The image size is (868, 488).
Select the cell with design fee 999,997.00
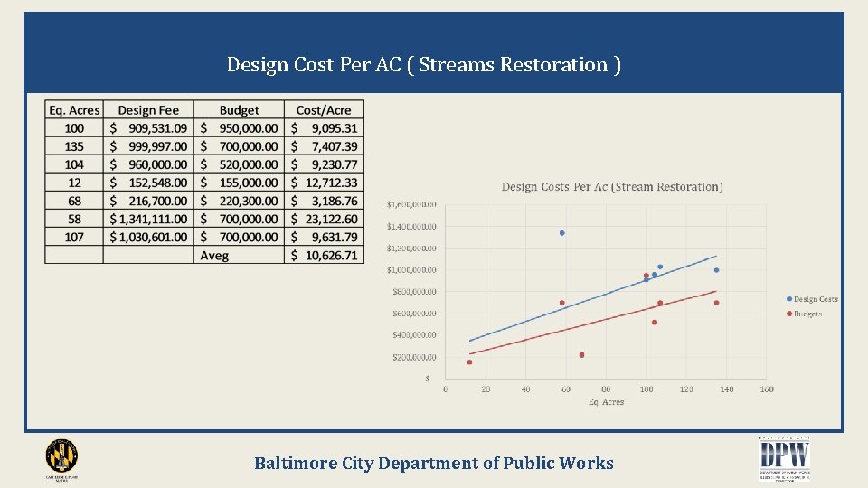point(148,146)
